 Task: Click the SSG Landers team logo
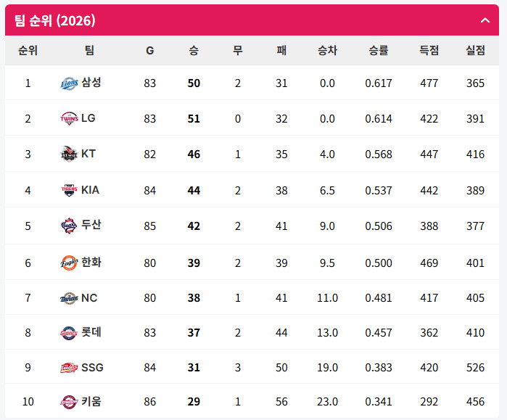[69, 368]
